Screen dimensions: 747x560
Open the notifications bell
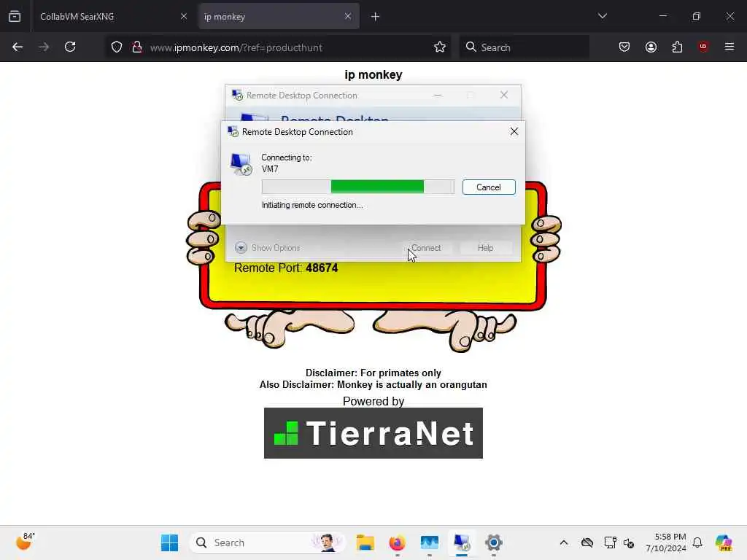pyautogui.click(x=697, y=542)
